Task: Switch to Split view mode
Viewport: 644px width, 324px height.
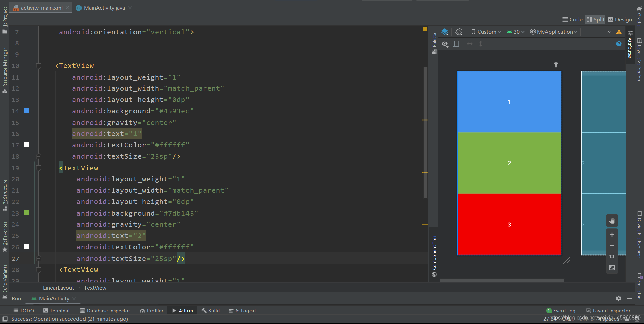Action: coord(595,20)
